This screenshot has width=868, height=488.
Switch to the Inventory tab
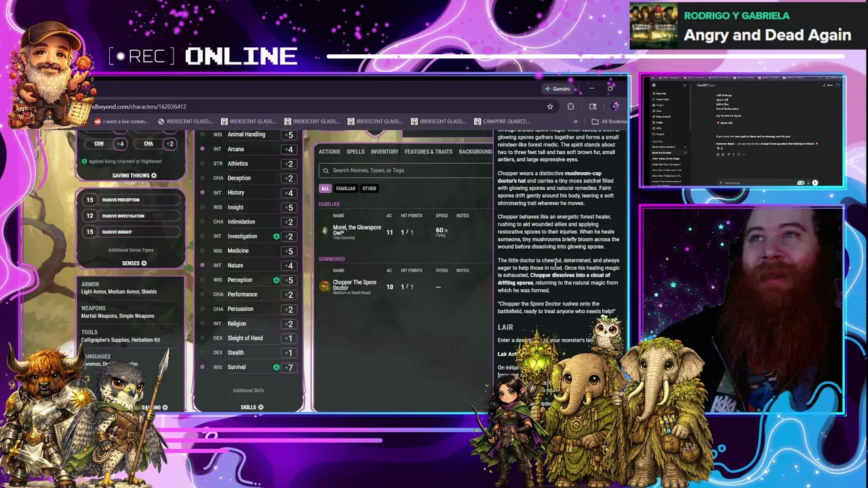pos(384,152)
